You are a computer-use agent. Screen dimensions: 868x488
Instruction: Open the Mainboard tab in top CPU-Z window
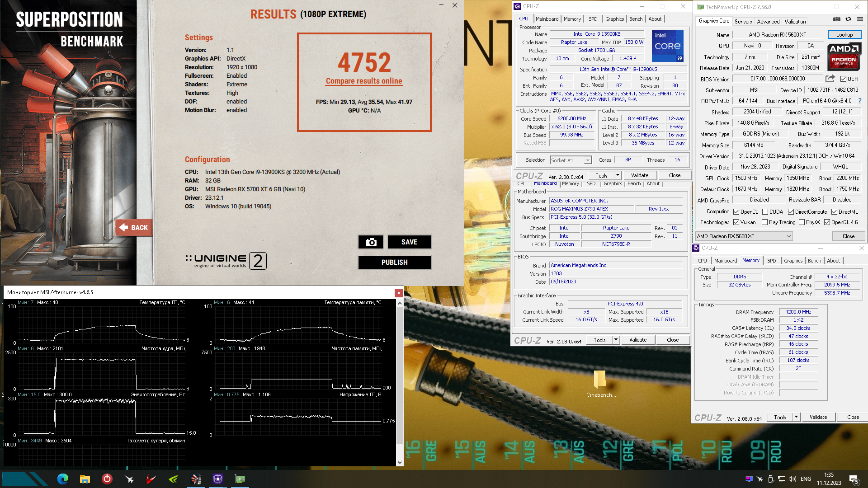click(x=547, y=19)
